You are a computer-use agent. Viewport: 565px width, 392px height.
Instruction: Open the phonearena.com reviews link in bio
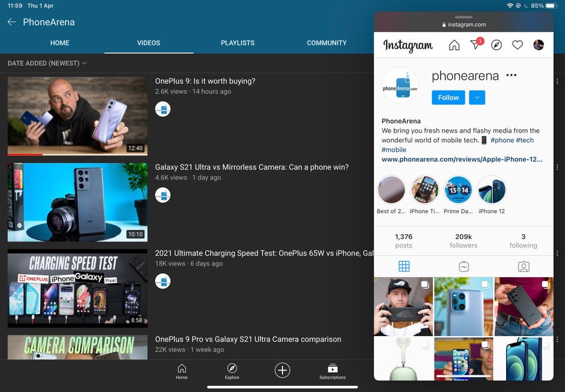[x=462, y=159]
